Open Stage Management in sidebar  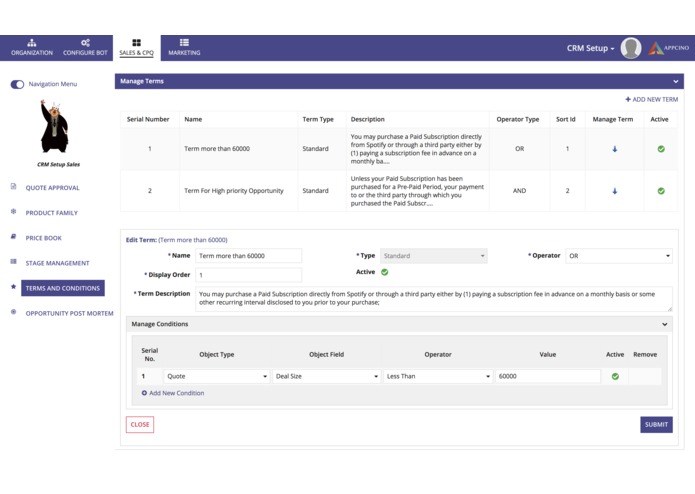tap(57, 263)
